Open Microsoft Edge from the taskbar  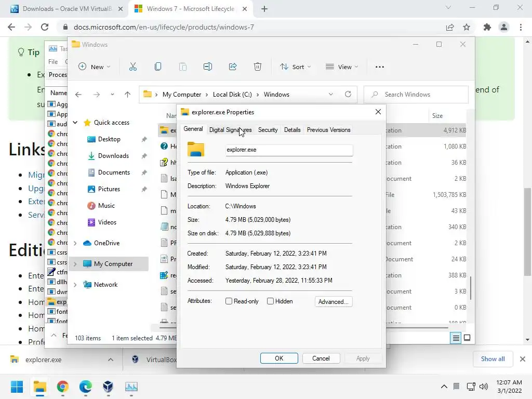pyautogui.click(x=86, y=387)
